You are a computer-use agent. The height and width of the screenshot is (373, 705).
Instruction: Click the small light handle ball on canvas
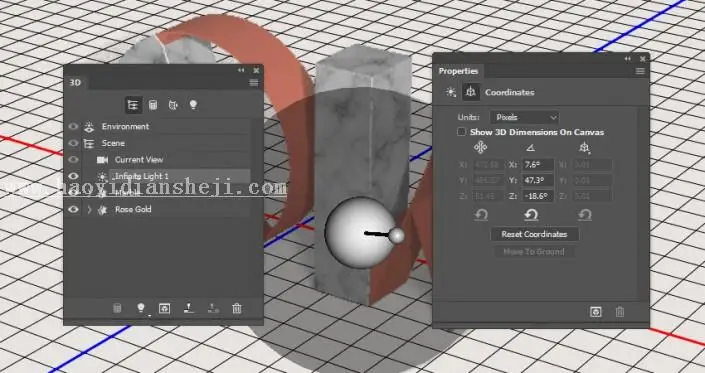(396, 235)
